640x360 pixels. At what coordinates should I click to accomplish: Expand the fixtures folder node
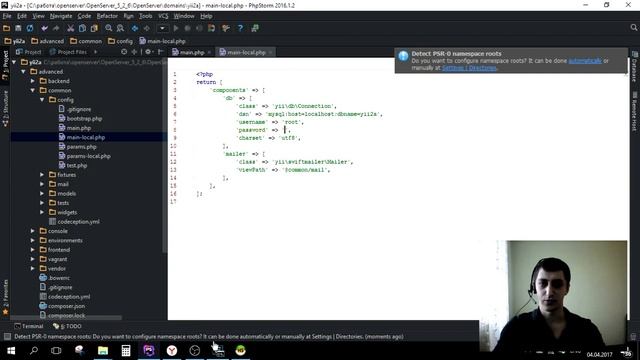[42, 175]
